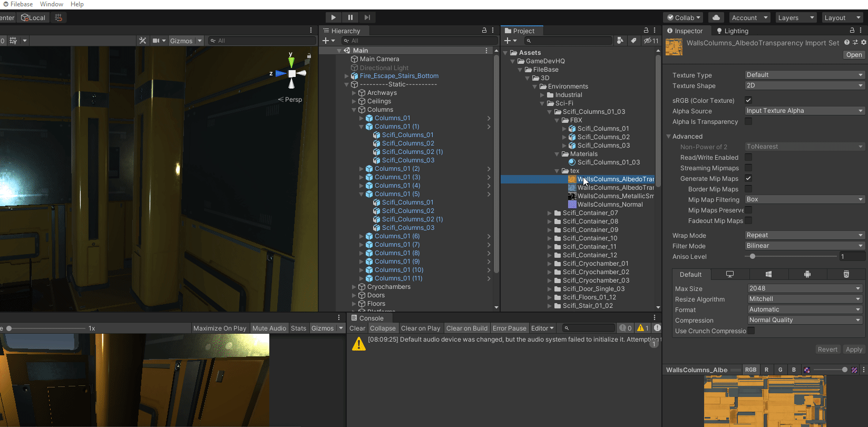
Task: Select the Windows Store platform tab
Action: tap(768, 274)
